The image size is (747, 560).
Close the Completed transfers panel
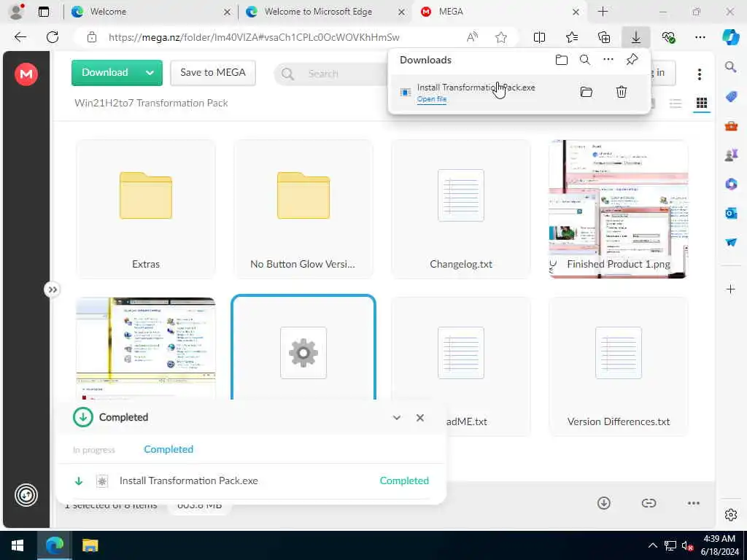[x=420, y=418]
